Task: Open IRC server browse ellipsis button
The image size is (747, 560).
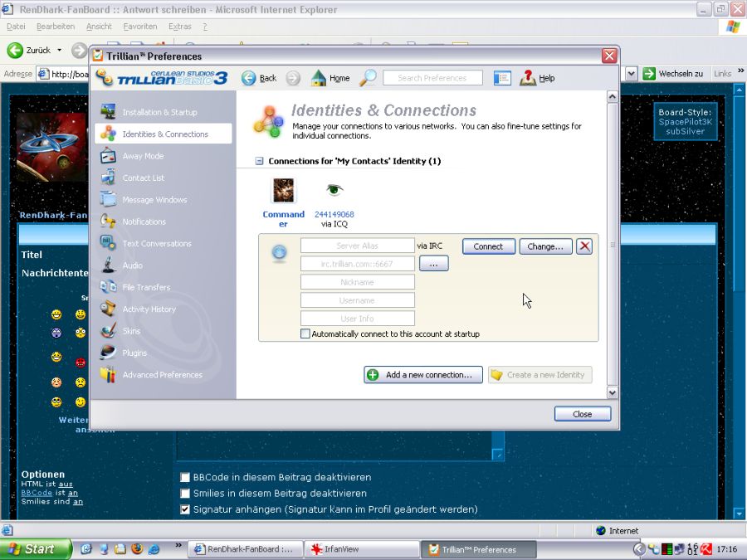Action: [x=433, y=263]
